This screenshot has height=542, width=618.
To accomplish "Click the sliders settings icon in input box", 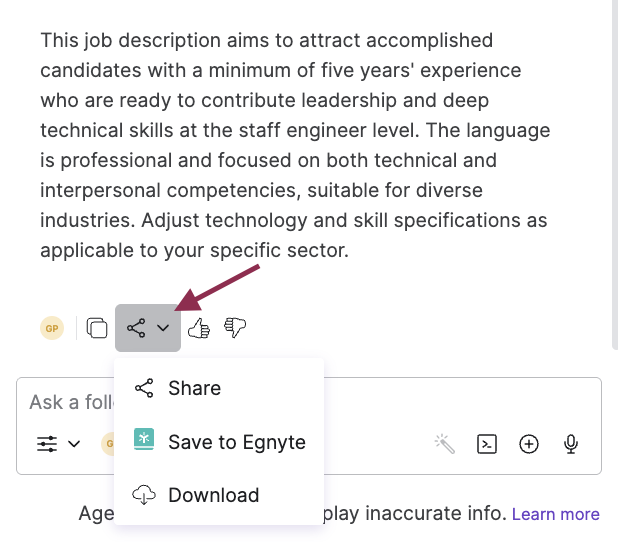I will click(x=47, y=443).
